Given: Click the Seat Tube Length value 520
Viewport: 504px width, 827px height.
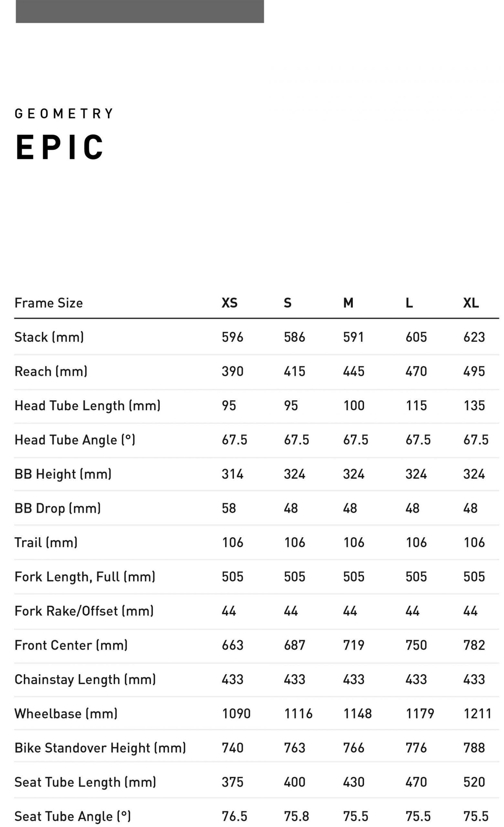Looking at the screenshot, I should (x=474, y=782).
